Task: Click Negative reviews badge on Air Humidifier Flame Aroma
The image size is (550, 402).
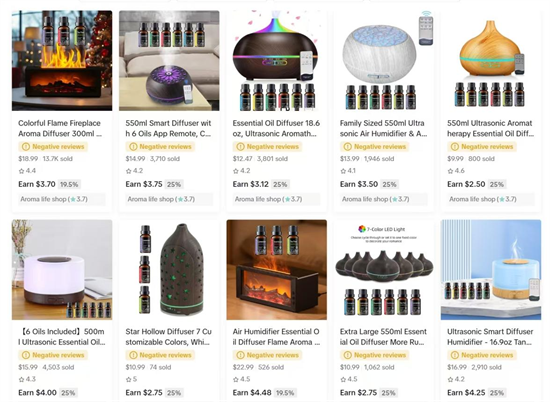Action: 267,355
